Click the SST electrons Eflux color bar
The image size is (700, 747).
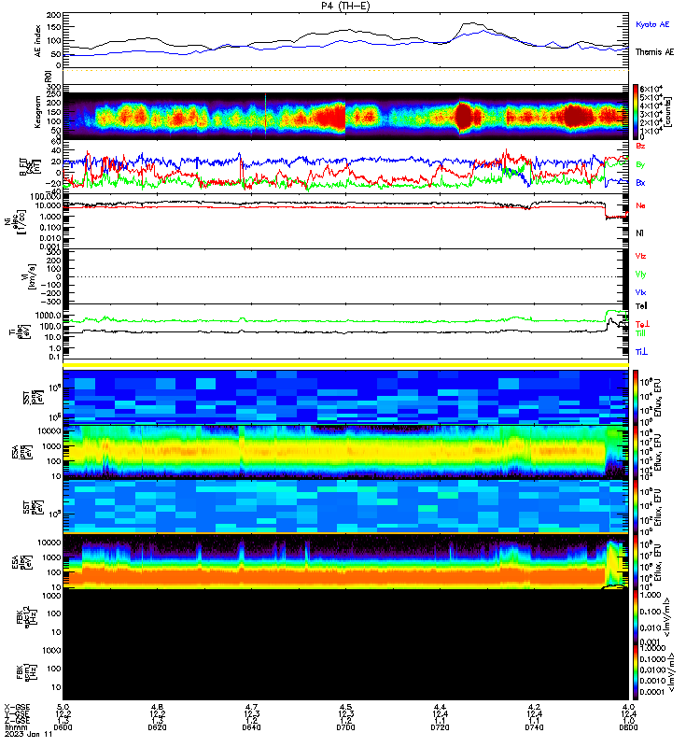[x=636, y=506]
